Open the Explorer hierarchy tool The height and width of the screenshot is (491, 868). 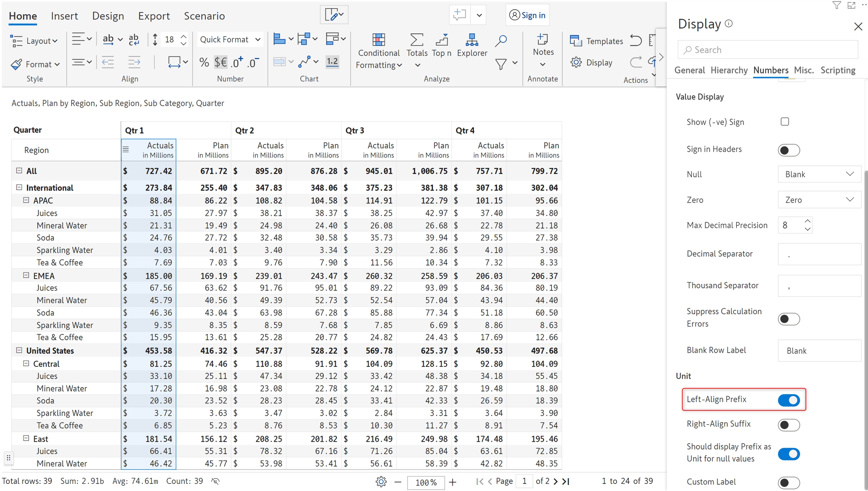(472, 40)
